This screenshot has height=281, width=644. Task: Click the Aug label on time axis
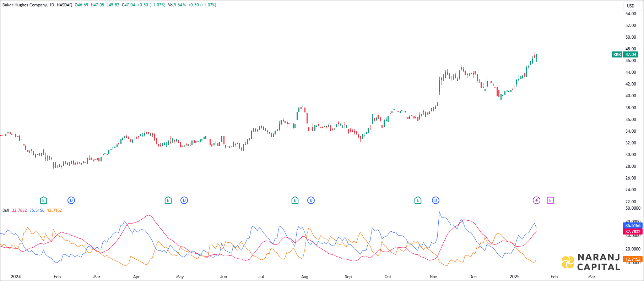[305, 277]
